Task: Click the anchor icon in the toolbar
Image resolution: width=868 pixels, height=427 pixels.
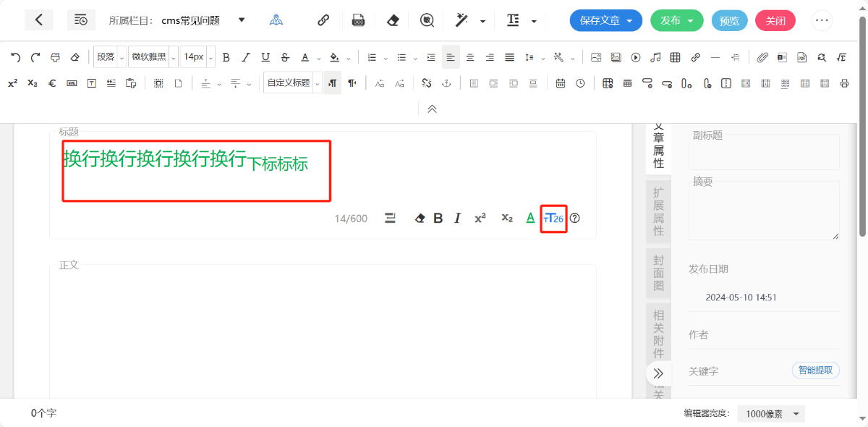Action: coord(446,83)
